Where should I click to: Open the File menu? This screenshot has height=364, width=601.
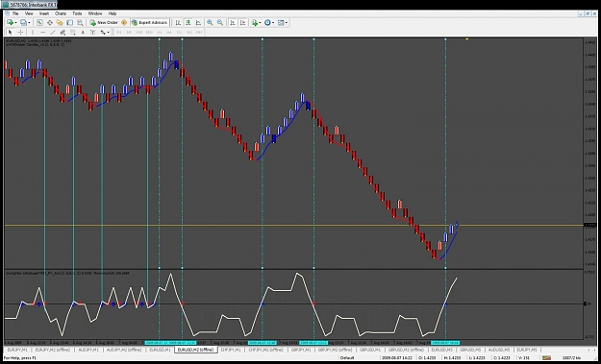point(15,13)
